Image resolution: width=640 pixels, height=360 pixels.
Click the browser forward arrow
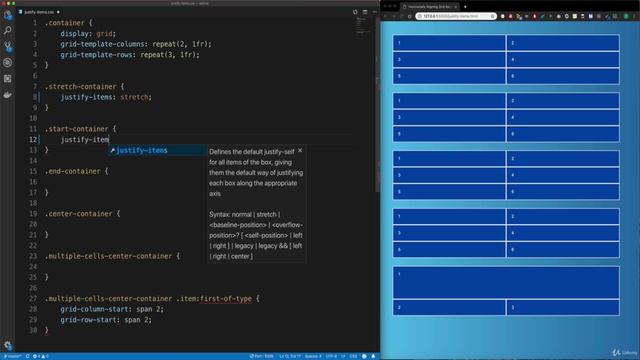394,16
